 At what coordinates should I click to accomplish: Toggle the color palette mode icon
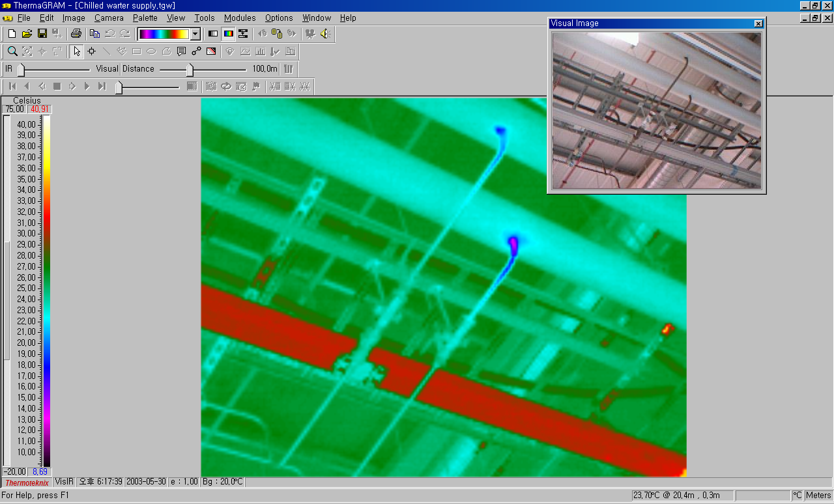pos(228,34)
